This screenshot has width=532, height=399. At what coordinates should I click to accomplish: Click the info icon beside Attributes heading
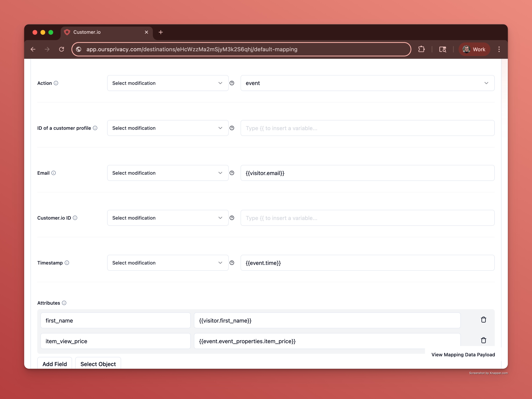click(x=64, y=303)
